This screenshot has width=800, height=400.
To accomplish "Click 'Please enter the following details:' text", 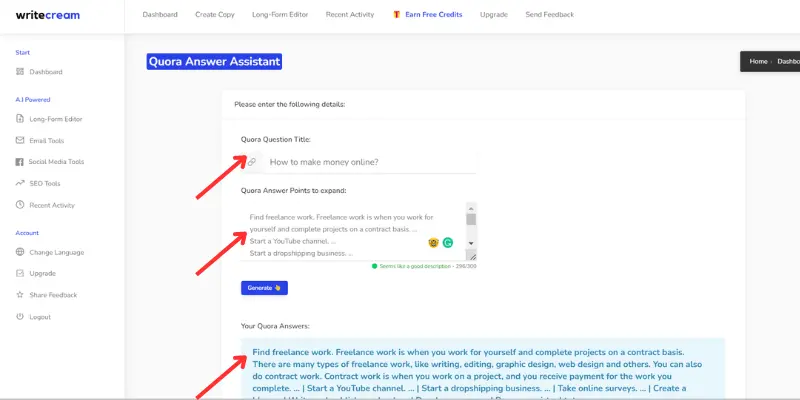I will (x=290, y=105).
